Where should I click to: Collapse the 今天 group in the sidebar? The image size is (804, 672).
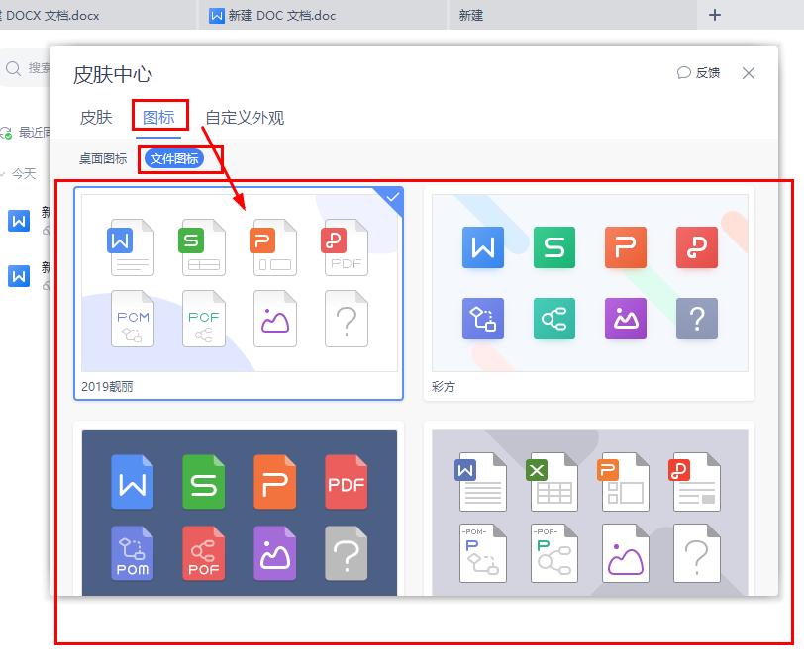coord(22,174)
